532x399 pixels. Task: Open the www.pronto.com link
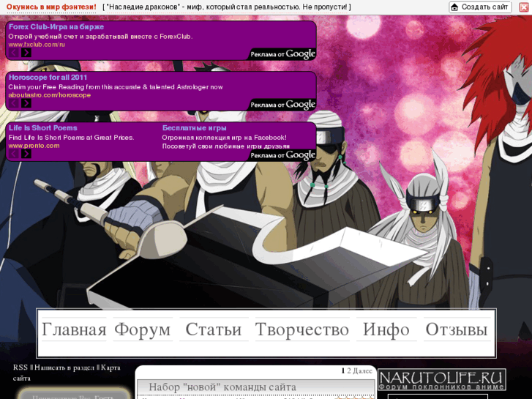34,146
